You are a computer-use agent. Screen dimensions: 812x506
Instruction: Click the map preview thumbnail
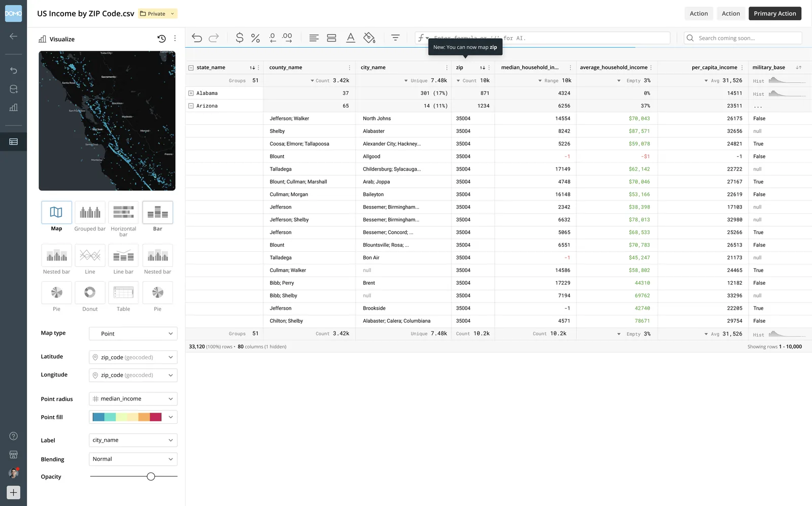[107, 121]
